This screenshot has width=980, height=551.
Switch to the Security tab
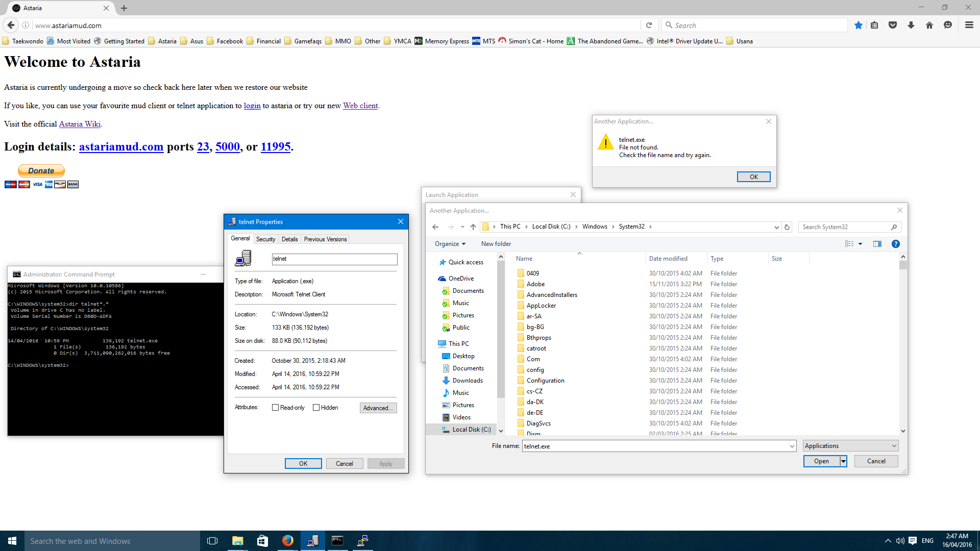[265, 239]
